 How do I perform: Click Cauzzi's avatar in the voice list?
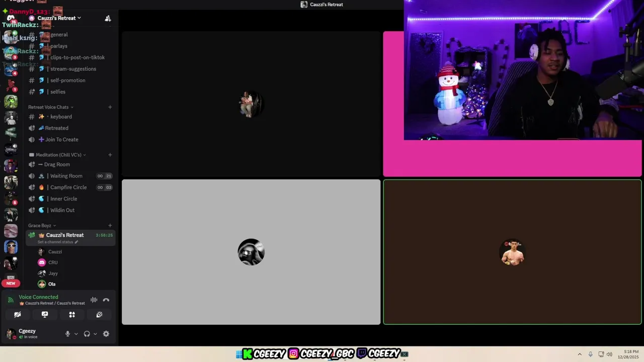click(x=42, y=252)
